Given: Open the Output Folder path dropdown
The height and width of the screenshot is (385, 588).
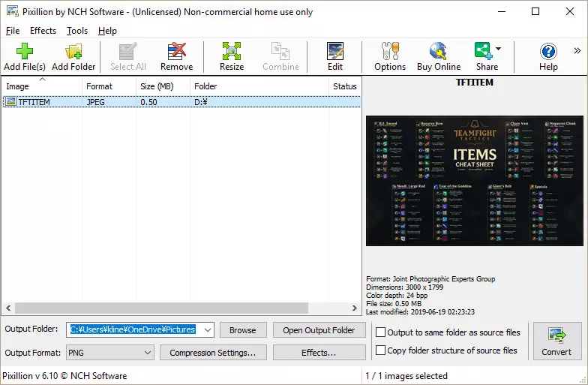Looking at the screenshot, I should (207, 330).
